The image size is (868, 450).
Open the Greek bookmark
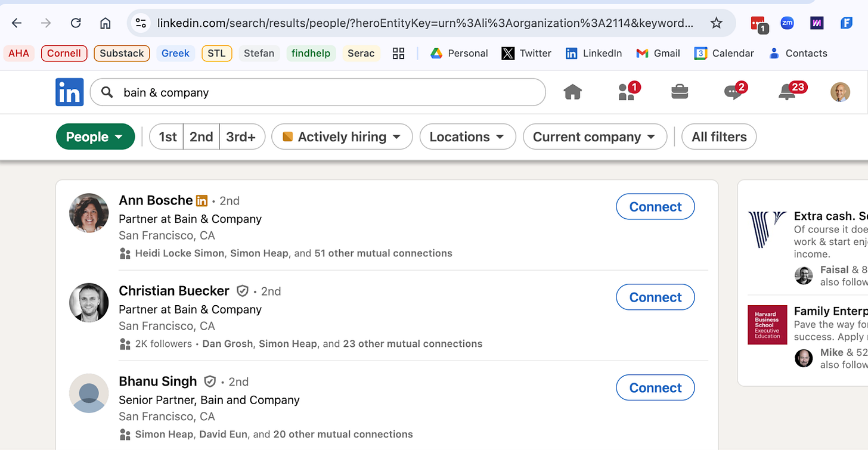tap(175, 53)
